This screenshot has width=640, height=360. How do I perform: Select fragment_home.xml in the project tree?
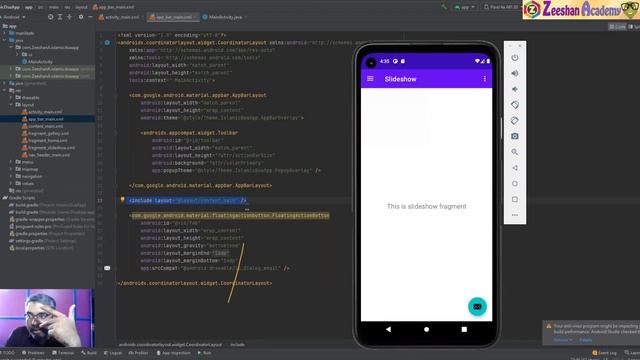coord(44,140)
